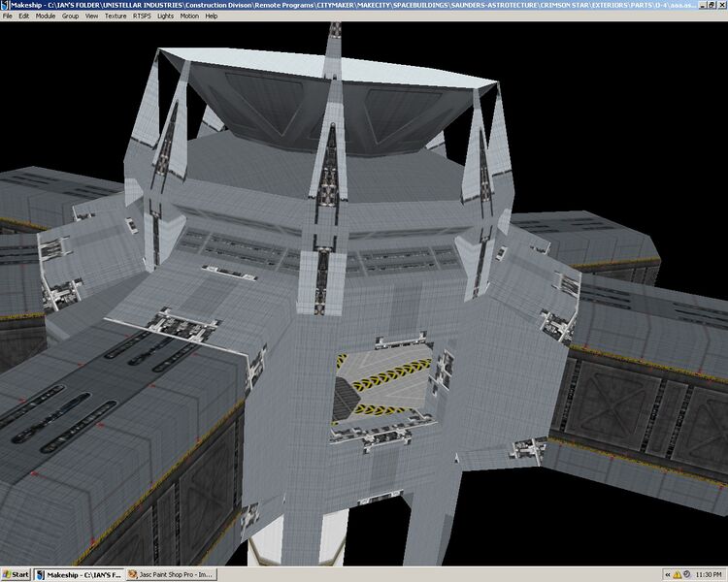Image resolution: width=728 pixels, height=582 pixels.
Task: Click the yellow warning tray icon
Action: point(678,575)
